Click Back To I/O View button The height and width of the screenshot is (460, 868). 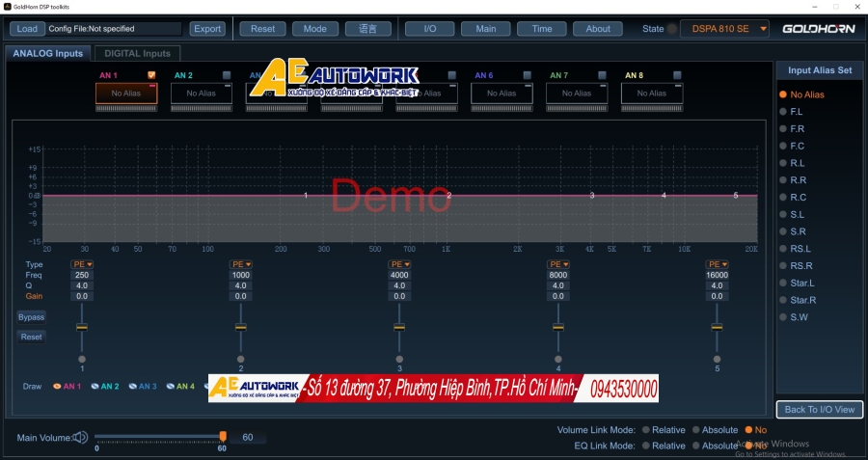[819, 410]
